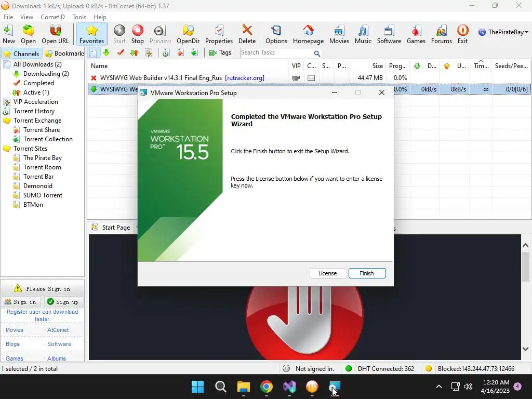Click the Torrent History clock filter icon
The width and height of the screenshot is (532, 399).
(x=166, y=52)
